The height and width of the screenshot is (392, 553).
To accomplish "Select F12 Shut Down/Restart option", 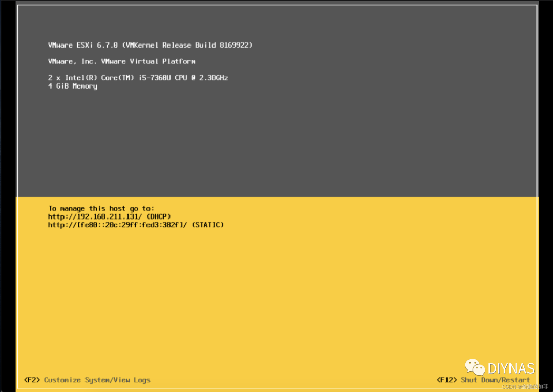I will [x=483, y=380].
